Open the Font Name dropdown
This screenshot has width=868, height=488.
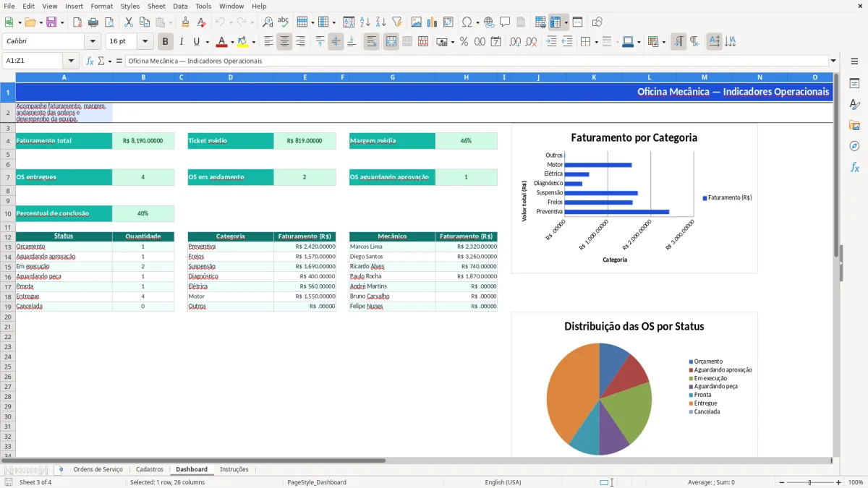click(x=93, y=42)
